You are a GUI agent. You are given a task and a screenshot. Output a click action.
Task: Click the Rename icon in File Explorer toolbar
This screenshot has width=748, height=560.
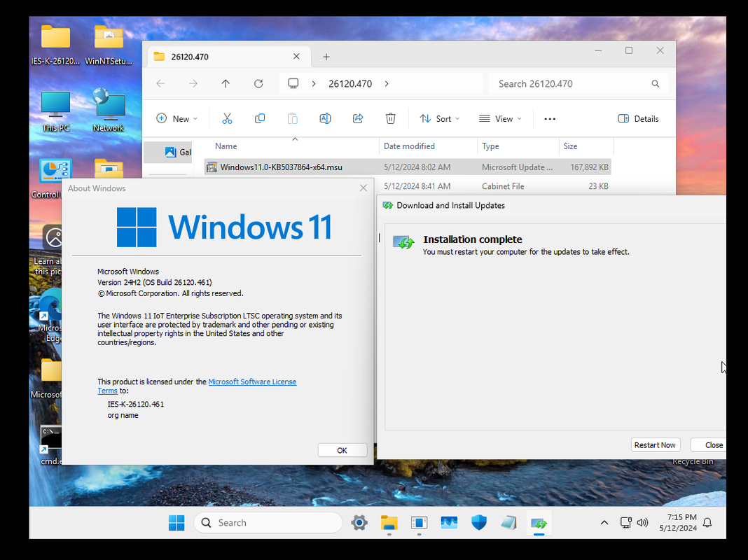click(x=325, y=119)
